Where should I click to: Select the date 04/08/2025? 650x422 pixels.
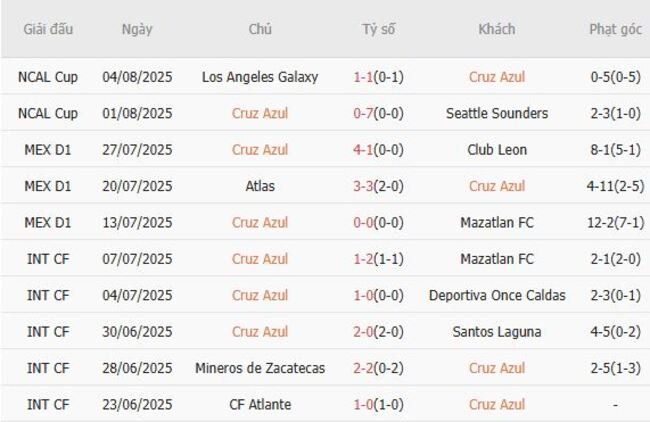[x=137, y=77]
